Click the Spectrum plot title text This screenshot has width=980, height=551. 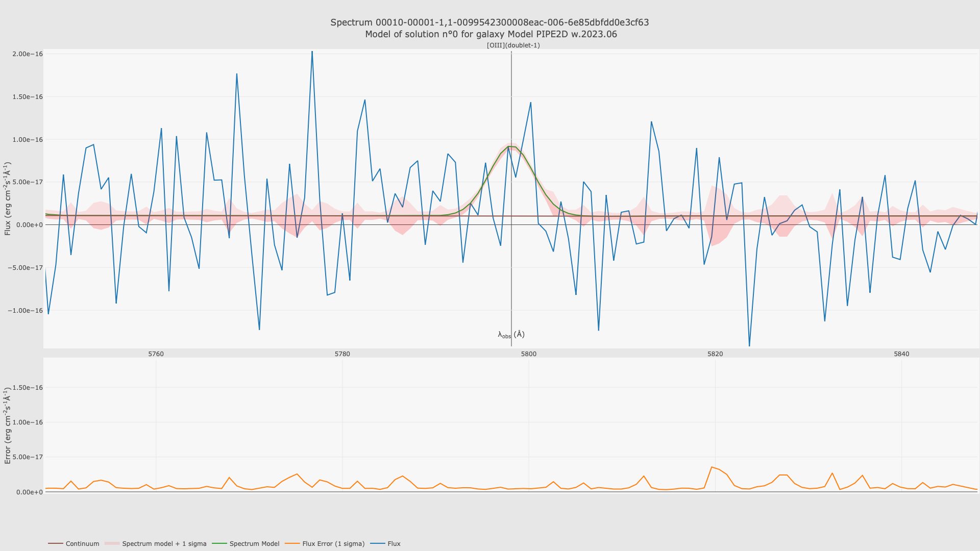tap(489, 22)
